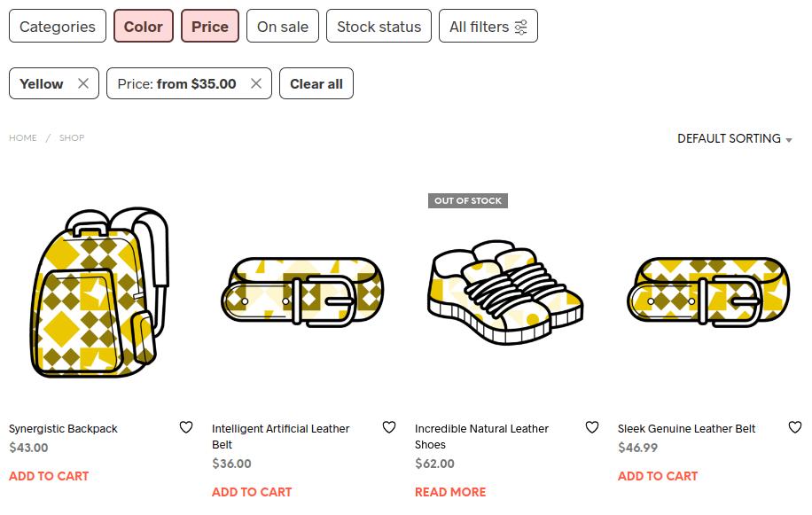Select SHOP in the breadcrumb trail

click(x=72, y=137)
